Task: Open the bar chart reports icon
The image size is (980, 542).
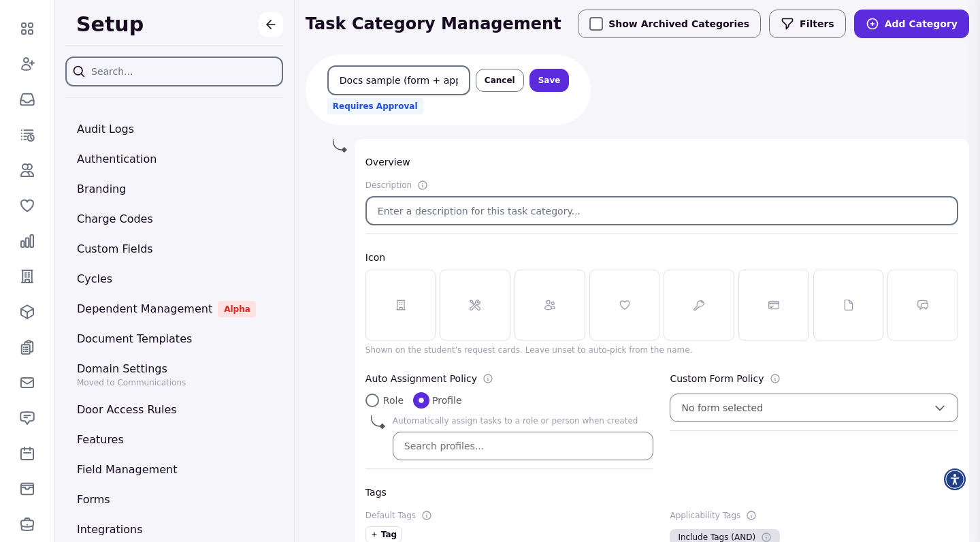Action: click(27, 241)
